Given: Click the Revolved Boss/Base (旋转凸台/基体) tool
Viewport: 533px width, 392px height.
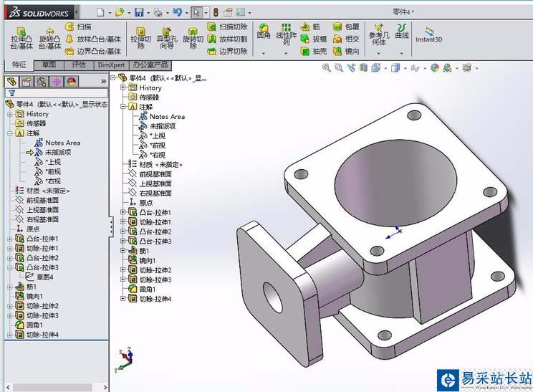Looking at the screenshot, I should [x=49, y=38].
